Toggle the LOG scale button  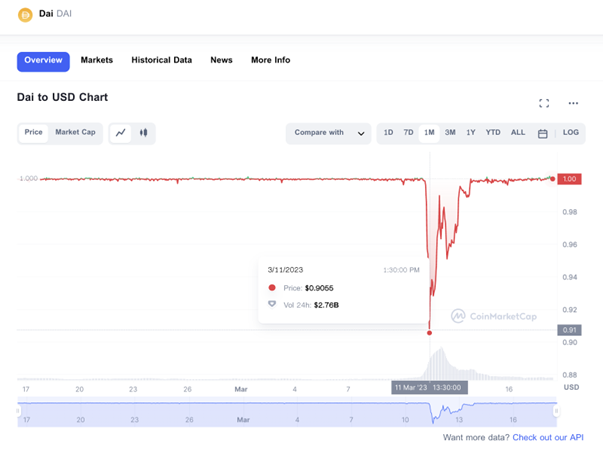(x=571, y=133)
